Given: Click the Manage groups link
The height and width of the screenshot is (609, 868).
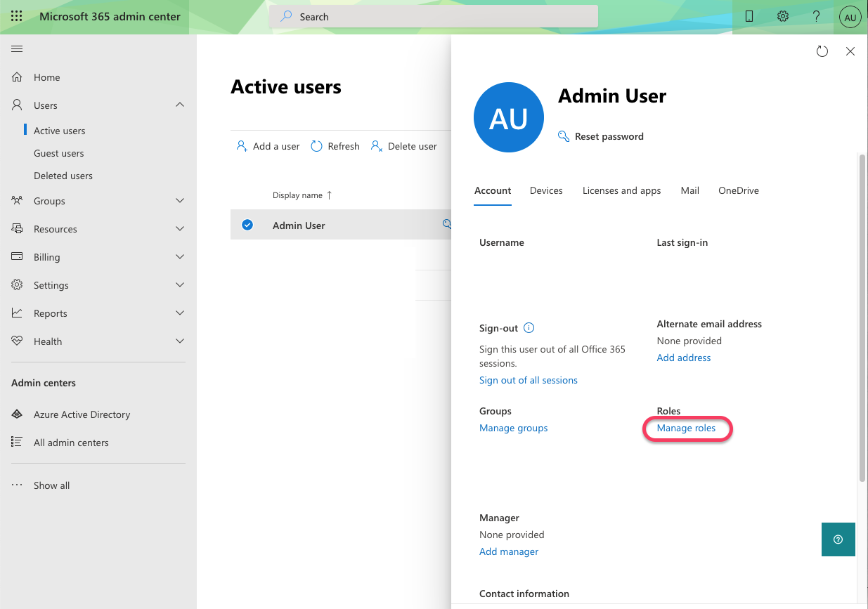Looking at the screenshot, I should pos(514,428).
